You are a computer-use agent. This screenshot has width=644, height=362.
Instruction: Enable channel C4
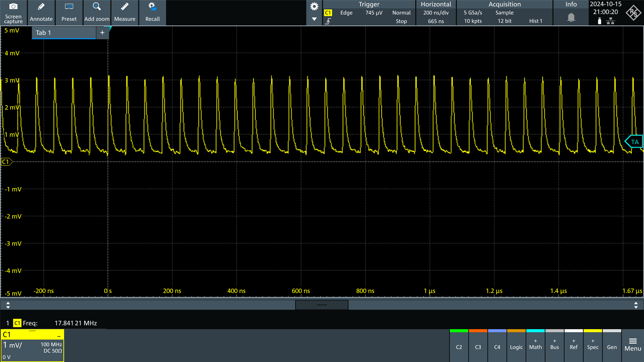point(497,346)
